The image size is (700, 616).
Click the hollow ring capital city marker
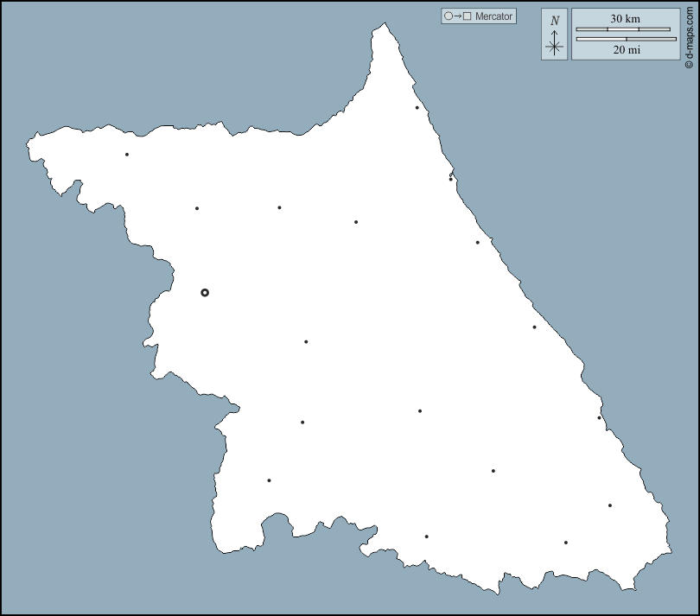coord(205,293)
